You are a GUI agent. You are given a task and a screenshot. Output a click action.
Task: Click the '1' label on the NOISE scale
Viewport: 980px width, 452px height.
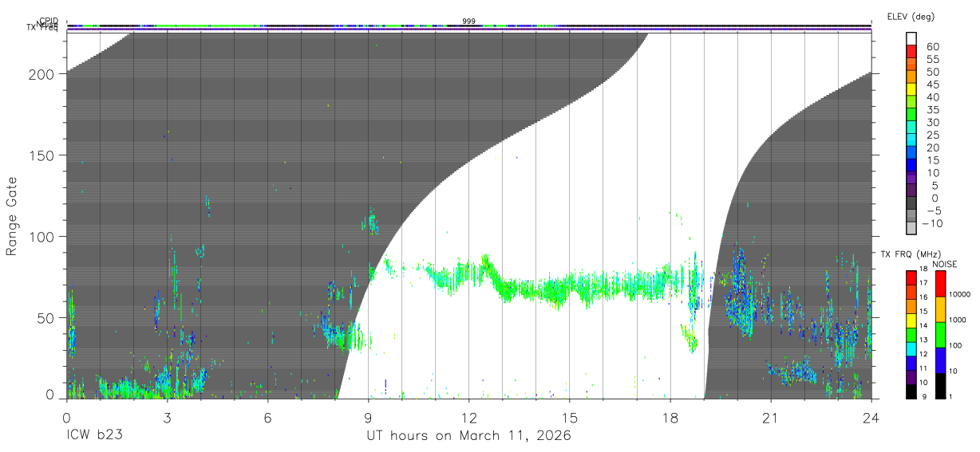click(950, 396)
